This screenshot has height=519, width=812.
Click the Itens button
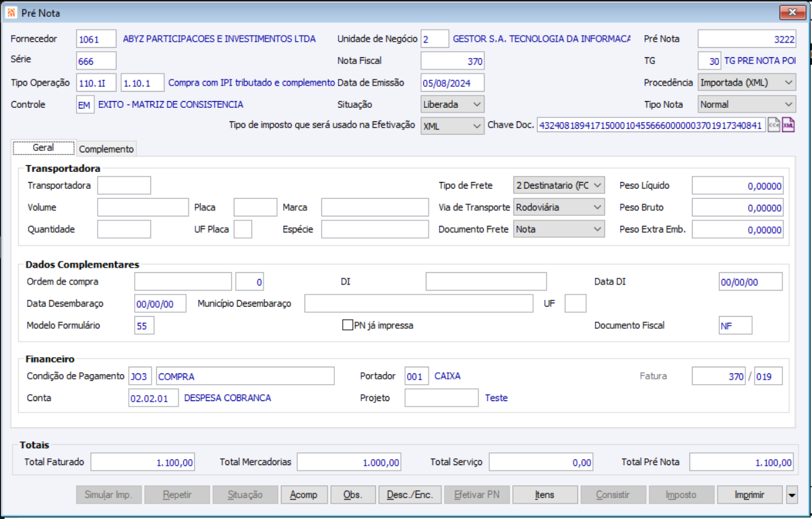[x=544, y=495]
